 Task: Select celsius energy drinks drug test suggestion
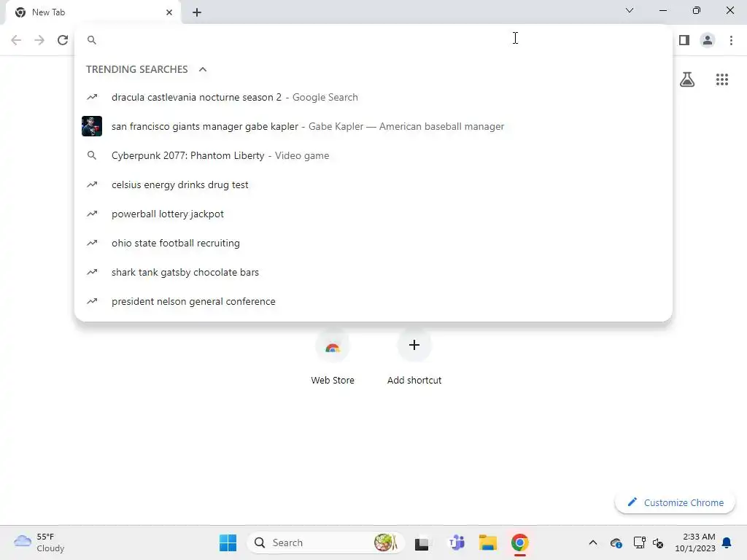pos(373,184)
